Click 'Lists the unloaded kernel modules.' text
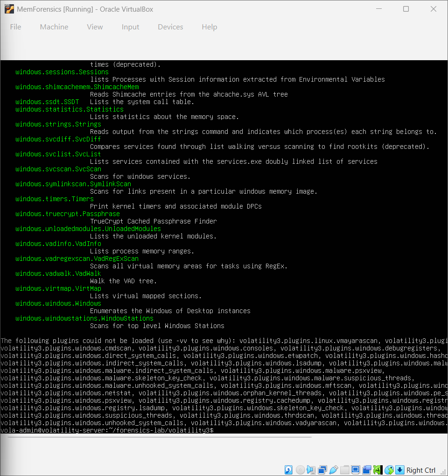This screenshot has width=448, height=476. coord(153,236)
